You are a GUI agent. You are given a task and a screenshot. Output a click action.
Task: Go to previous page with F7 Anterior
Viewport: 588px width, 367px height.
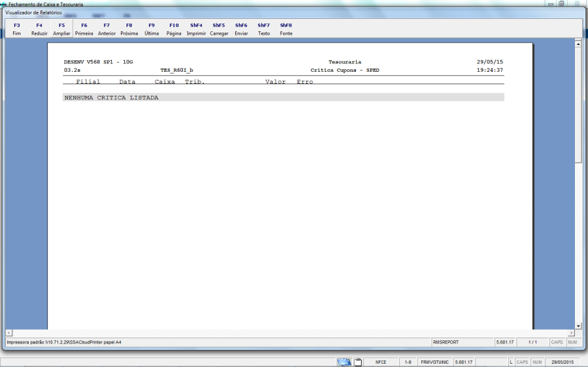coord(106,29)
